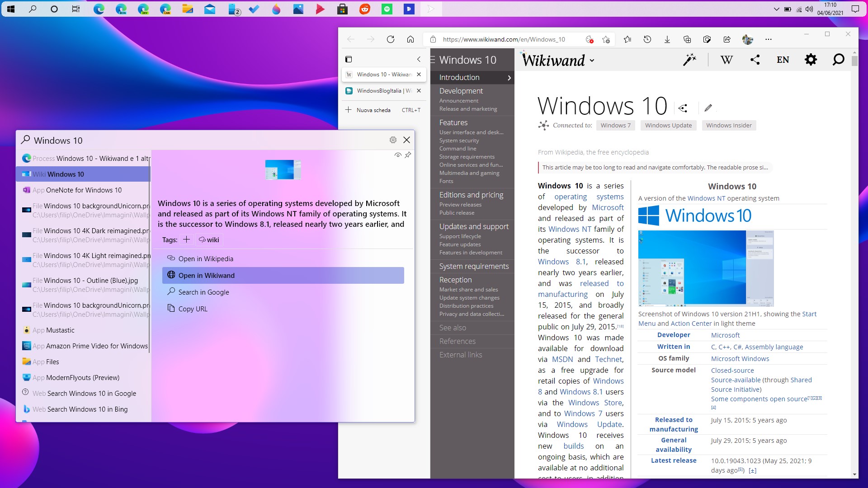Open the Windows Update connected article
This screenshot has width=868, height=488.
click(668, 125)
